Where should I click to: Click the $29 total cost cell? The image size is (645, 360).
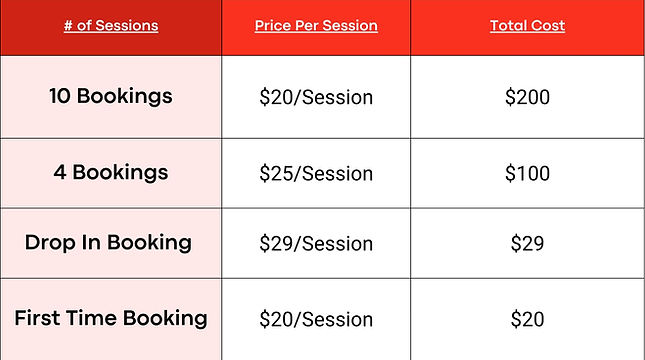tap(527, 244)
